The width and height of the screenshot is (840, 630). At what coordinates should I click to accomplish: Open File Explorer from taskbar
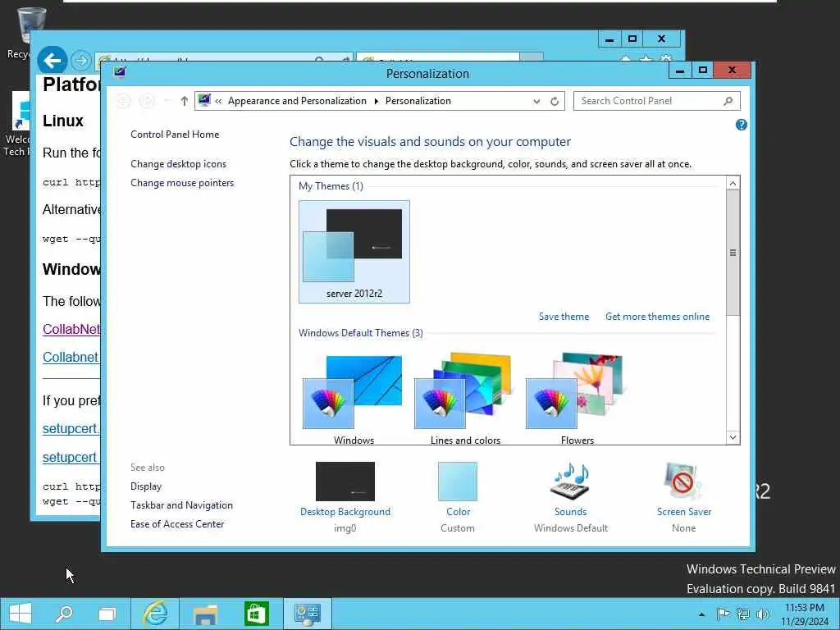click(205, 614)
